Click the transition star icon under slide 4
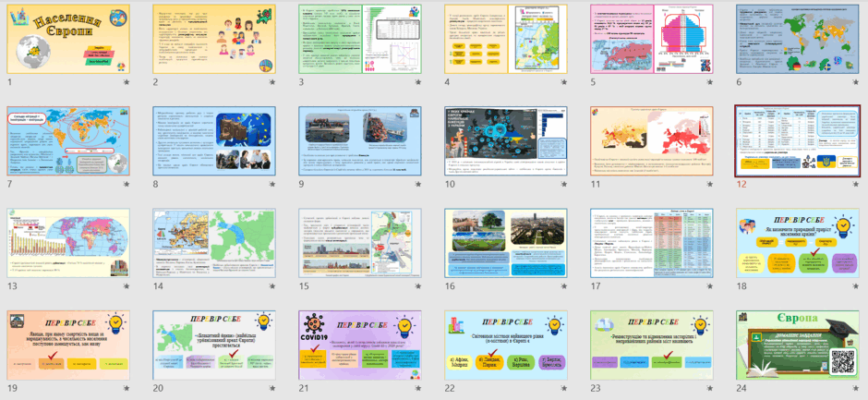868x400 pixels. 563,82
